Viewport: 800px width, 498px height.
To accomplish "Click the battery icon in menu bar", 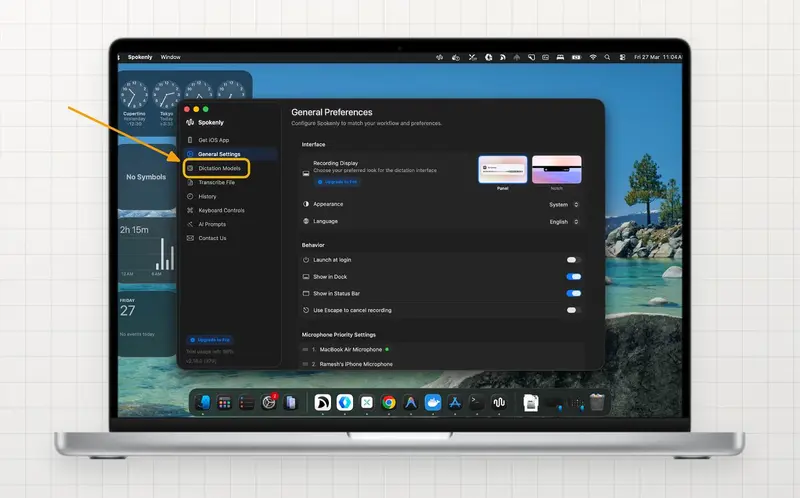I will tap(576, 57).
